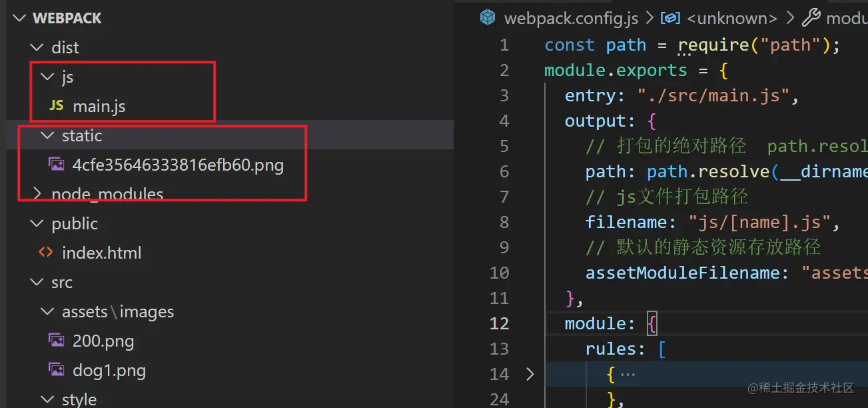This screenshot has height=408, width=868.
Task: Unfold the collapsed code at line 14
Action: pos(530,374)
